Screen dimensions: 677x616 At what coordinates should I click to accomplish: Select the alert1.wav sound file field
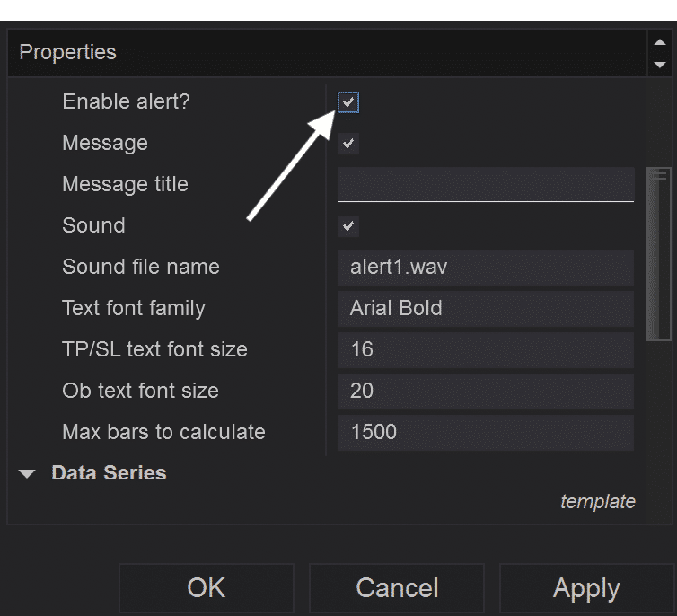(x=486, y=268)
